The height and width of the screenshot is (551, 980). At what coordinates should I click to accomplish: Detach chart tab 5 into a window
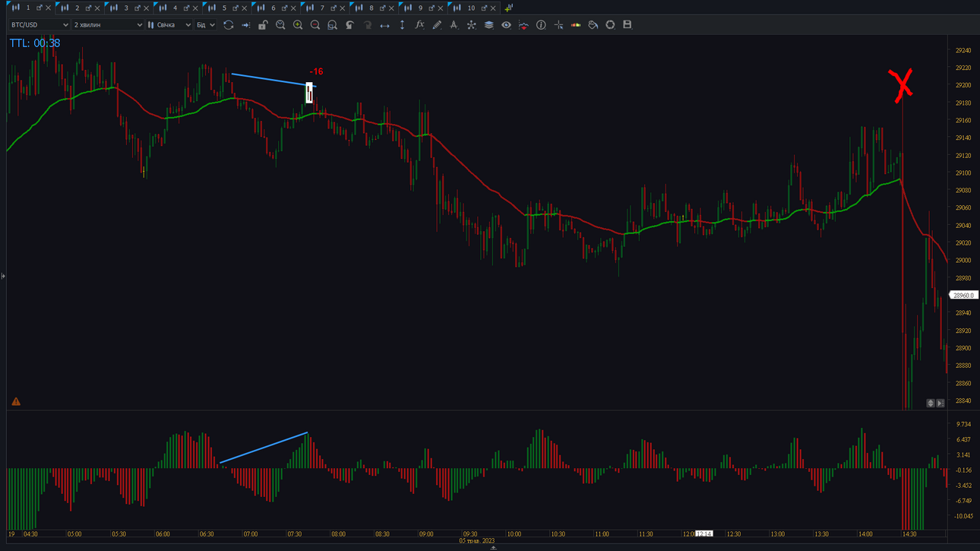pyautogui.click(x=236, y=8)
